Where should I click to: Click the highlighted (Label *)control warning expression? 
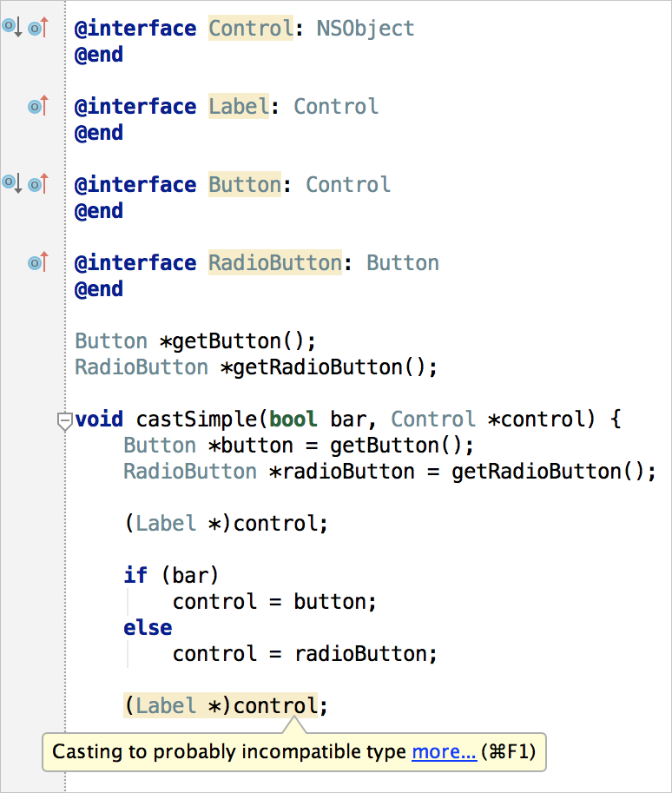221,706
